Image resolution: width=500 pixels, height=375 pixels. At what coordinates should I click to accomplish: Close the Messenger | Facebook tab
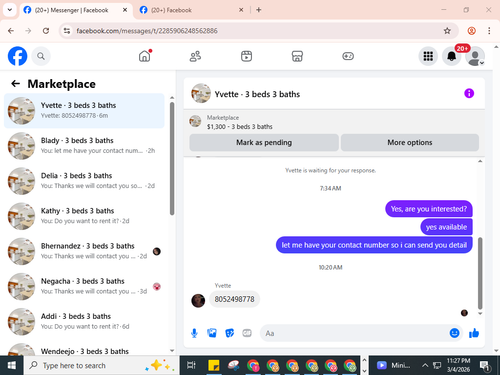125,10
